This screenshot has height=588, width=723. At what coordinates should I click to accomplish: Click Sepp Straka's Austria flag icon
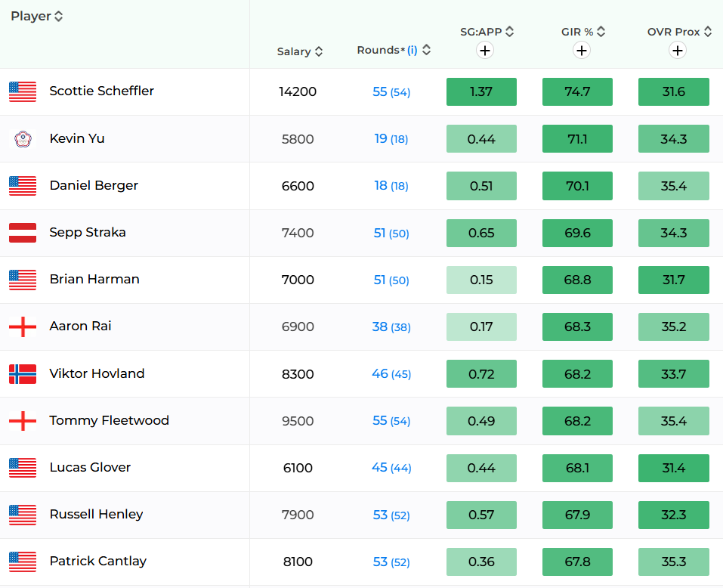[23, 233]
